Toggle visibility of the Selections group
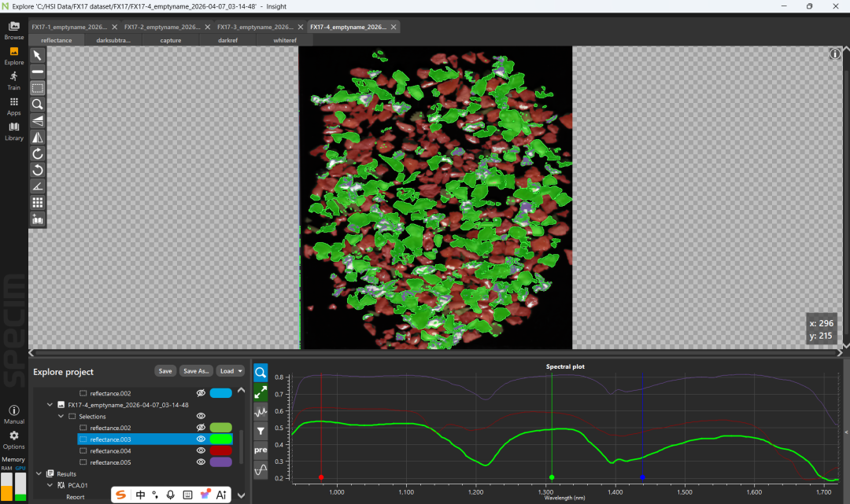This screenshot has width=850, height=504. point(201,416)
